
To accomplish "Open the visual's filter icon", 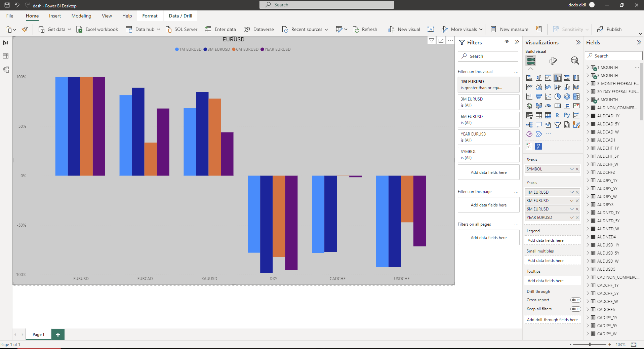I will 432,41.
